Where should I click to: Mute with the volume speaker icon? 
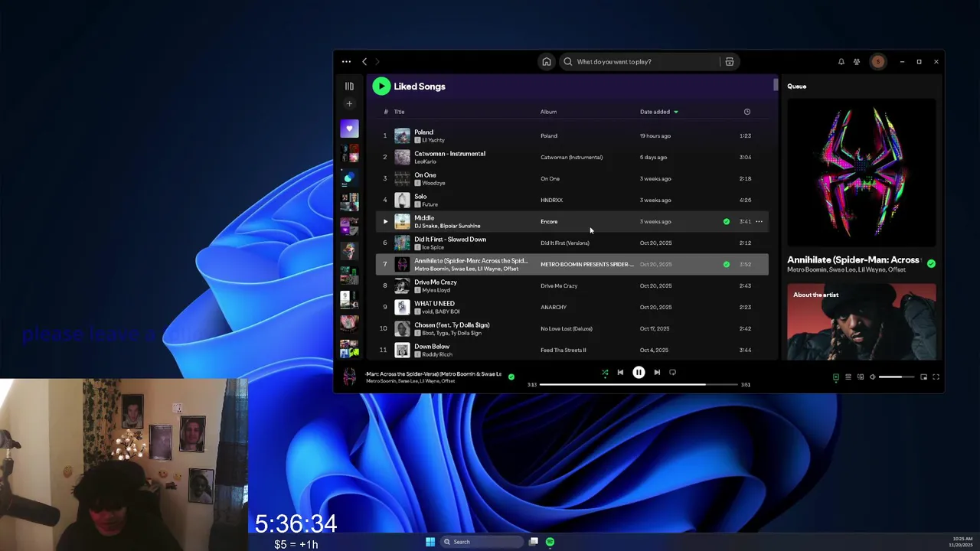(x=872, y=377)
